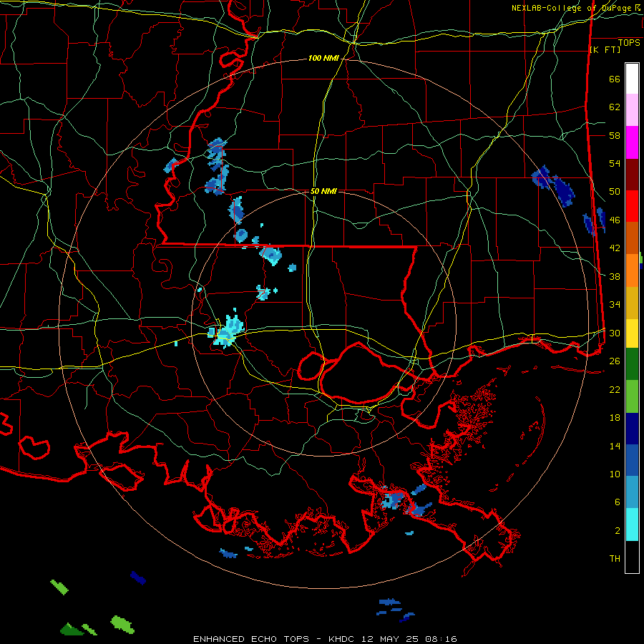The width and height of the screenshot is (644, 644).
Task: Click the '58' legend value
Action: pyautogui.click(x=615, y=135)
